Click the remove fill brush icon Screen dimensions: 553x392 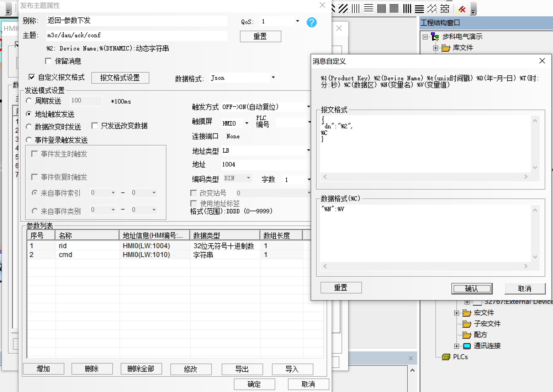(x=461, y=9)
